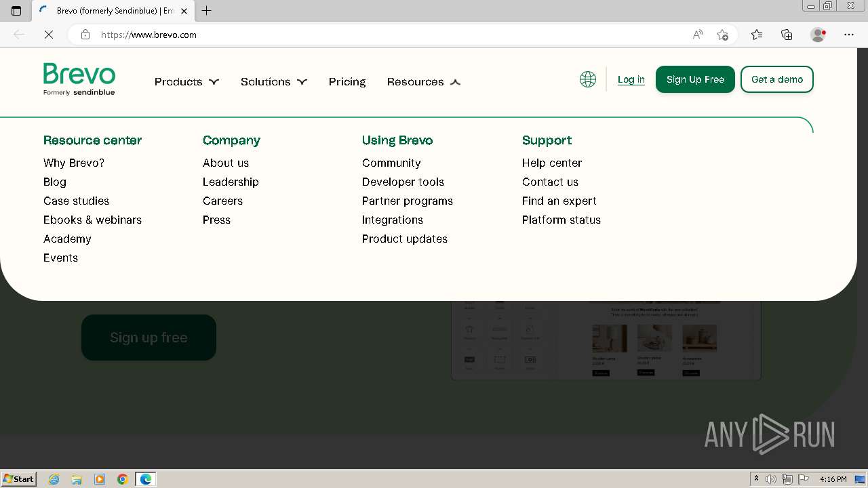Open the Start menu
The image size is (868, 488).
(19, 479)
